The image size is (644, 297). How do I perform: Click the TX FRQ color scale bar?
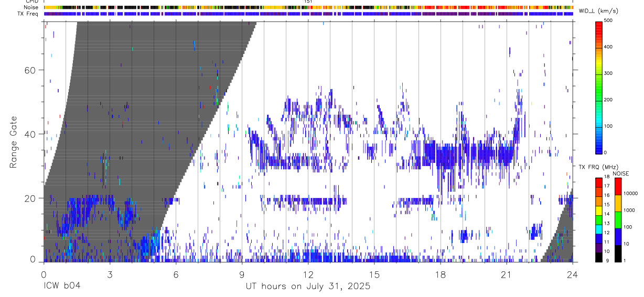point(598,219)
